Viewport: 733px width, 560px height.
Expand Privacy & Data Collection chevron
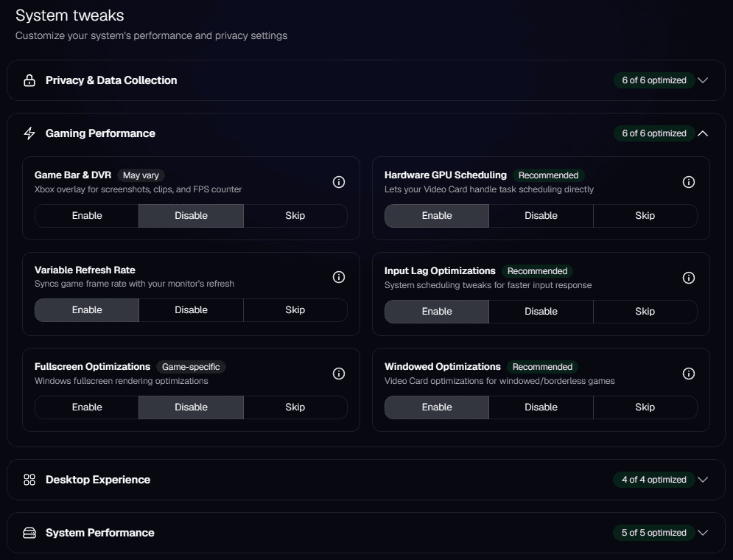click(703, 80)
